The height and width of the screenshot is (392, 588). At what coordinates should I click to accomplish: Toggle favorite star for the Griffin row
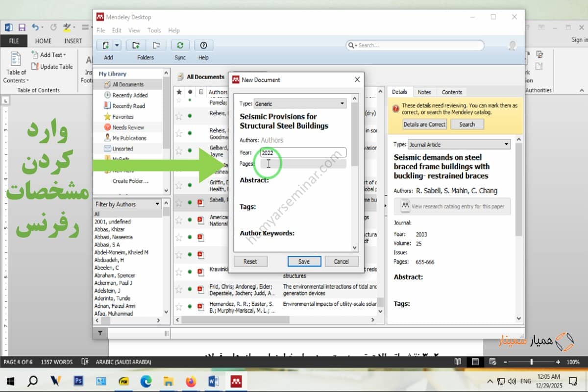[x=179, y=185]
